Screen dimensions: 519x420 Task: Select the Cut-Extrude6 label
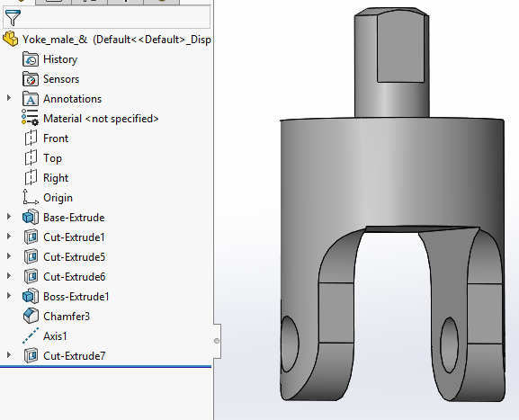pyautogui.click(x=74, y=277)
